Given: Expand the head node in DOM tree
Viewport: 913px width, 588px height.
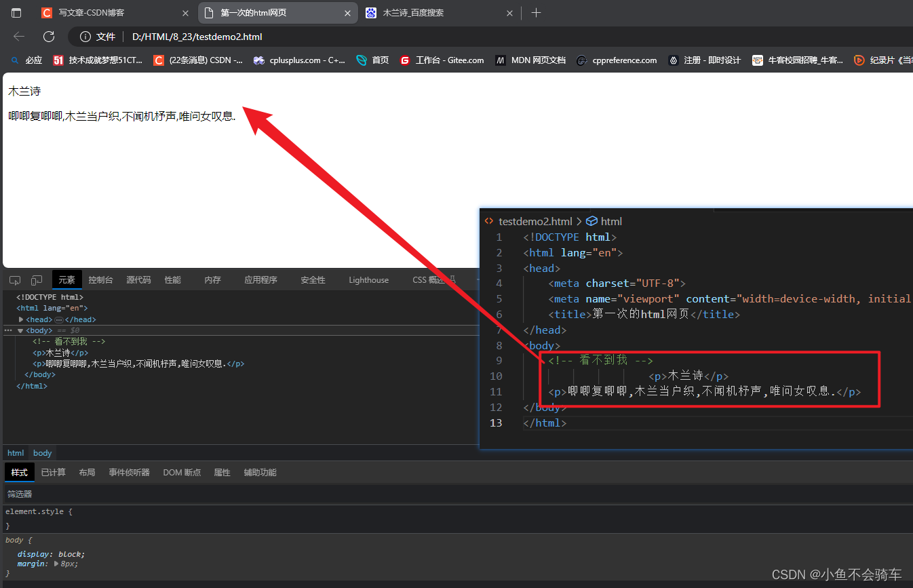Looking at the screenshot, I should click(21, 319).
